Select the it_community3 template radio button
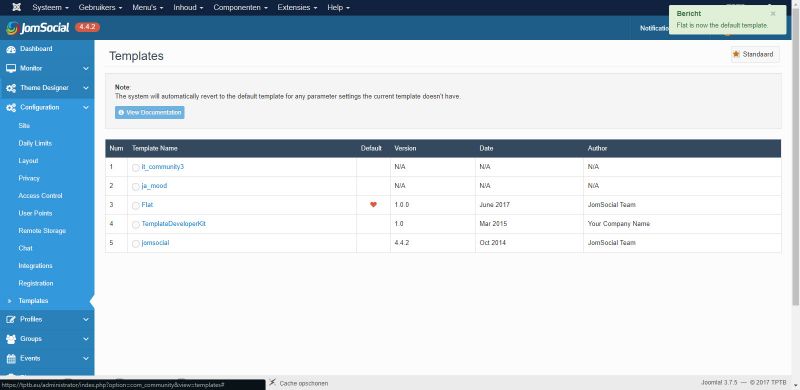Image resolution: width=800 pixels, height=390 pixels. (x=136, y=167)
